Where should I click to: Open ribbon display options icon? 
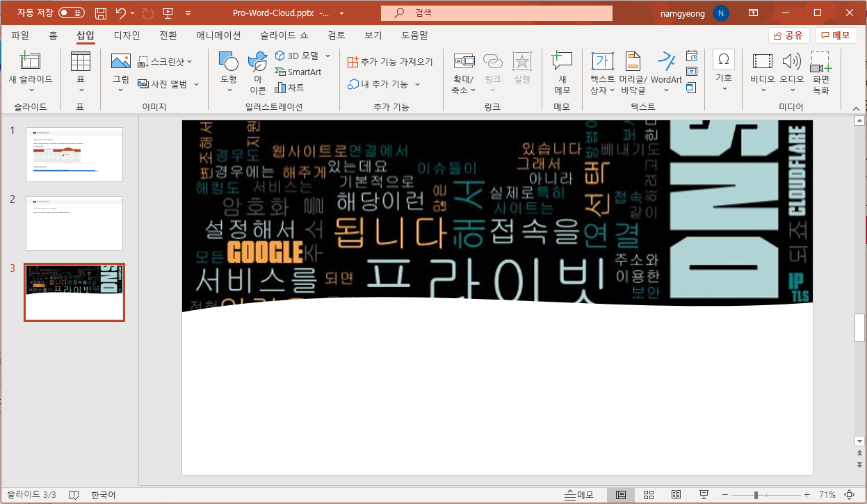754,13
